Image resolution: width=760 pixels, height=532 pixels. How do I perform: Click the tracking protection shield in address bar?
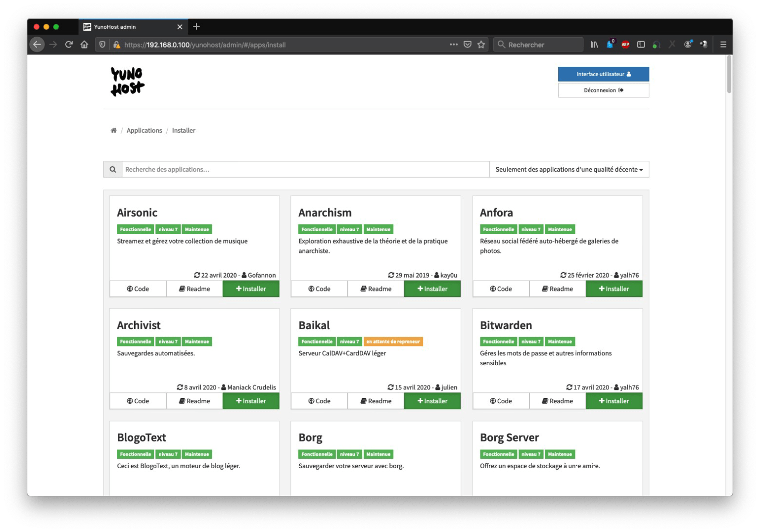pos(102,45)
